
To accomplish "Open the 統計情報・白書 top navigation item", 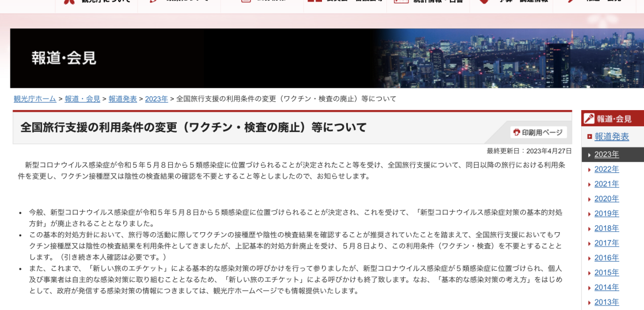I will click(428, 3).
